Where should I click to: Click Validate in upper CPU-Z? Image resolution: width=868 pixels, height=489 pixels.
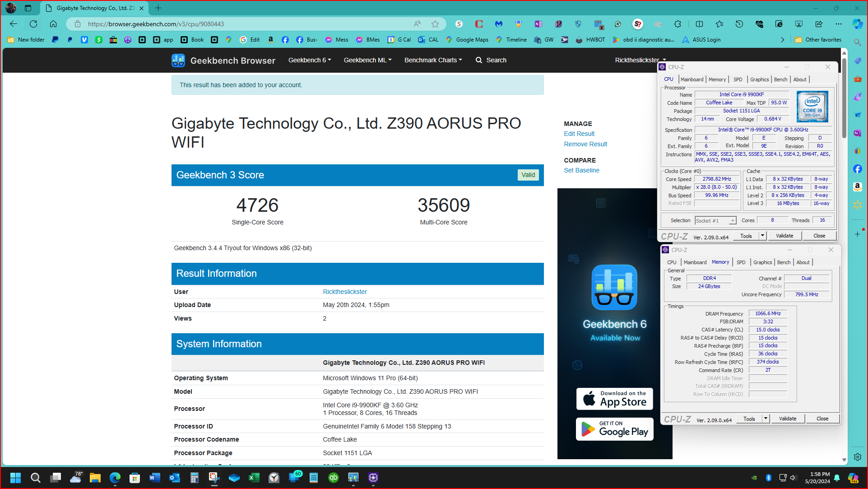coord(784,236)
